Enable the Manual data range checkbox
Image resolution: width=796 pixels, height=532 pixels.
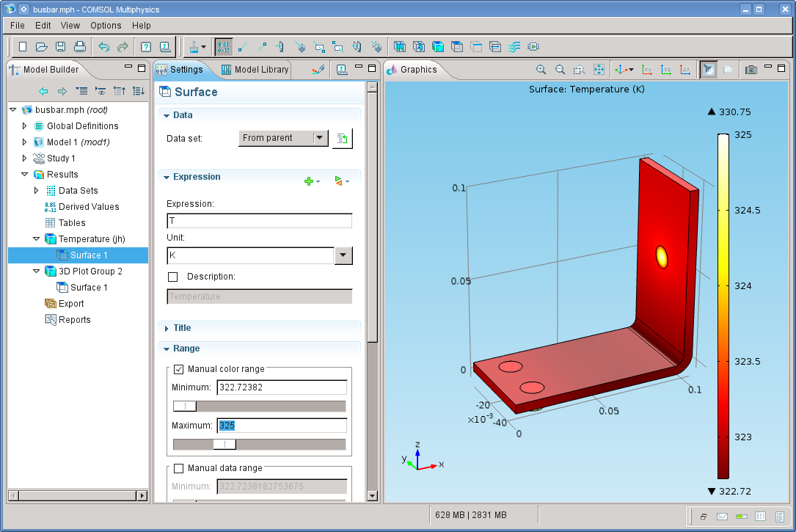click(x=179, y=468)
